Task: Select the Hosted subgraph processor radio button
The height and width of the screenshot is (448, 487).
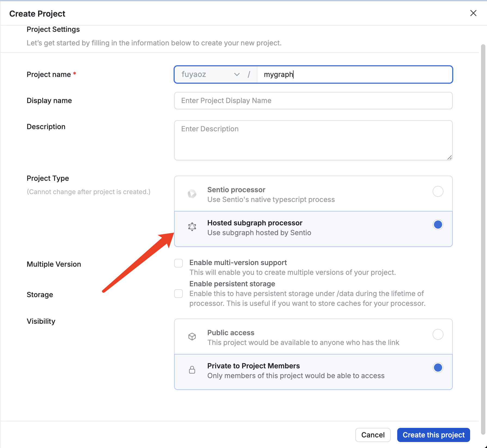Action: 438,225
